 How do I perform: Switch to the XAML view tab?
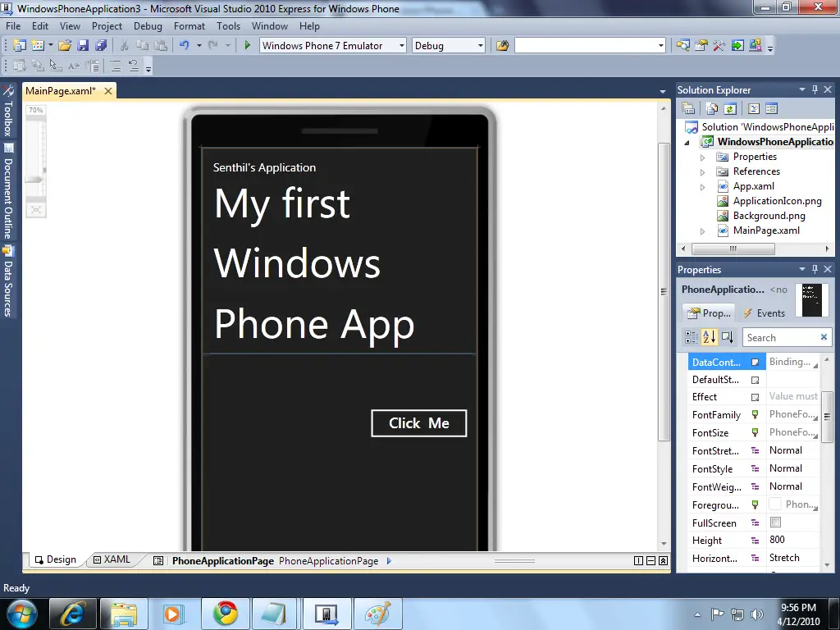pyautogui.click(x=112, y=559)
